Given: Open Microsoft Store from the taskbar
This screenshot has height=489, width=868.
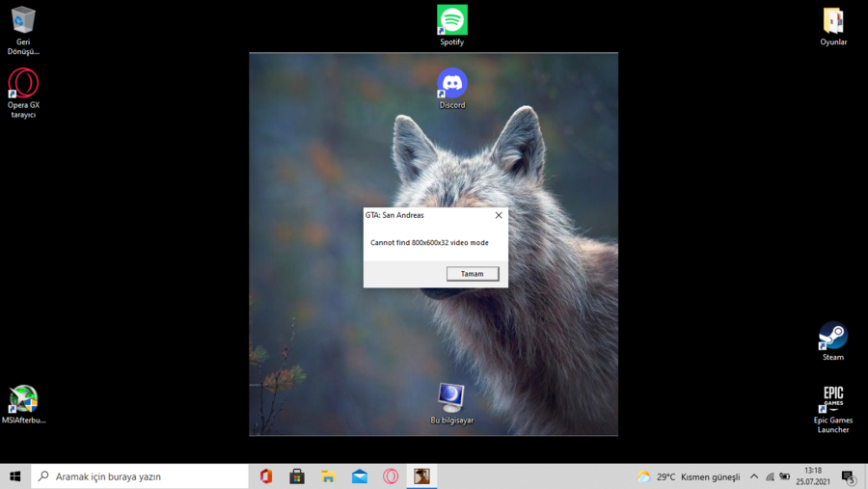Looking at the screenshot, I should [x=297, y=476].
